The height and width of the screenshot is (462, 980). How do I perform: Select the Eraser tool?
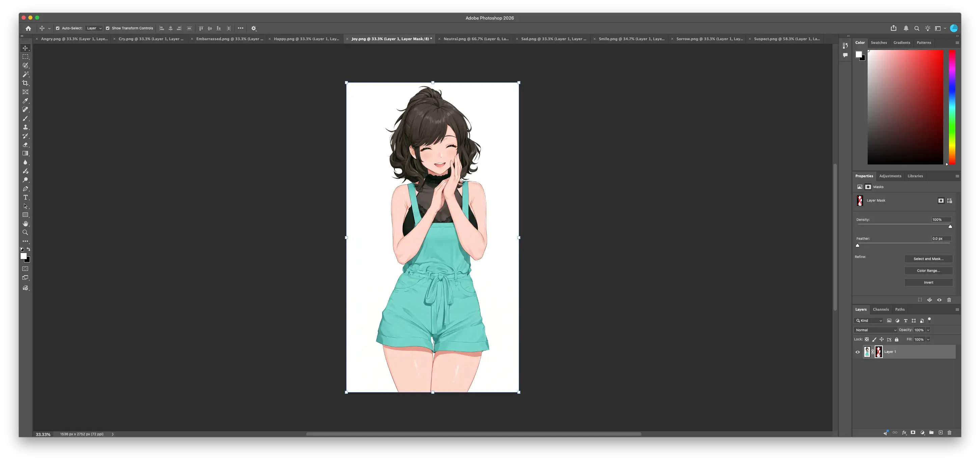point(25,145)
